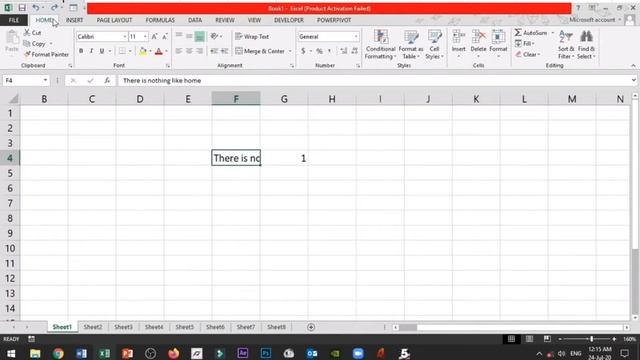Viewport: 640px width, 360px height.
Task: Open Firefox from the taskbar
Action: click(x=173, y=353)
